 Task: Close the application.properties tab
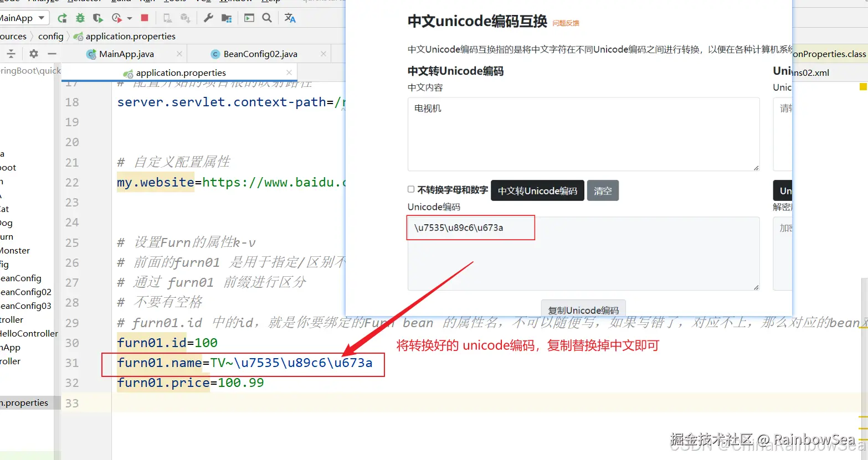(289, 73)
